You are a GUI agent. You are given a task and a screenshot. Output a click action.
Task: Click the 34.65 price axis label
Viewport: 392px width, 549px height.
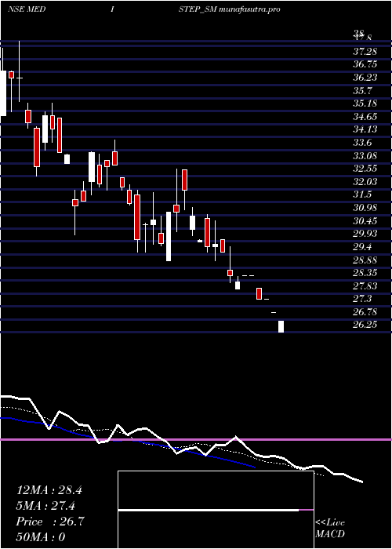click(x=365, y=116)
